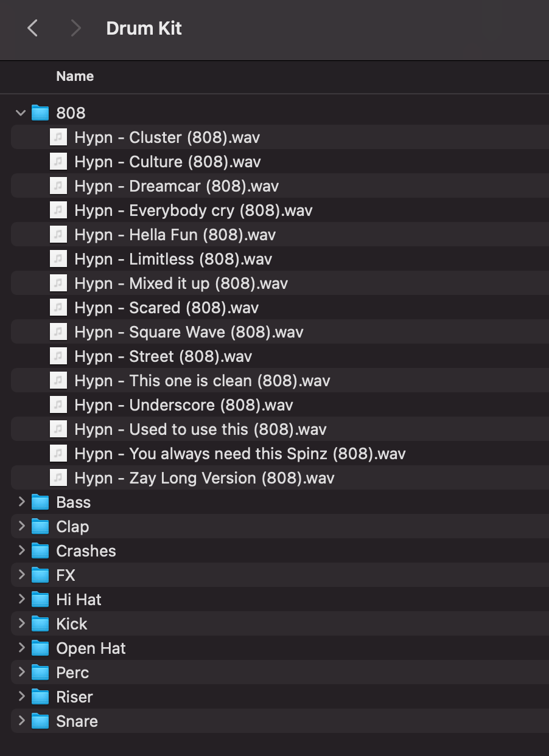
Task: Click the back navigation arrow
Action: pos(32,28)
